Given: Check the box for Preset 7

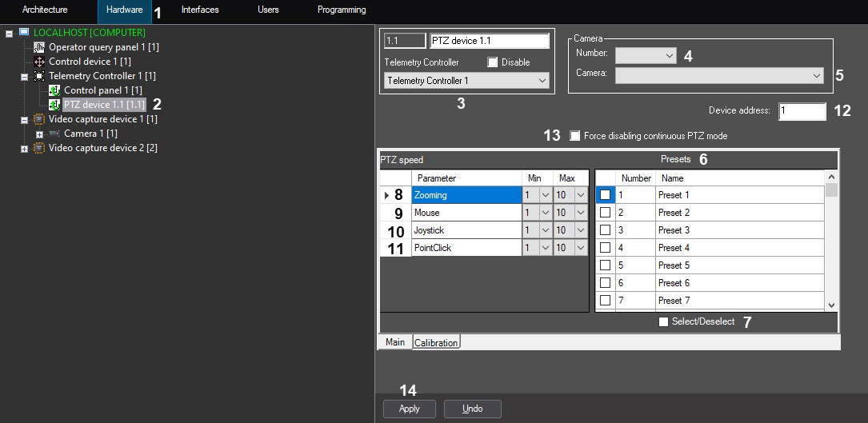Looking at the screenshot, I should pos(605,301).
